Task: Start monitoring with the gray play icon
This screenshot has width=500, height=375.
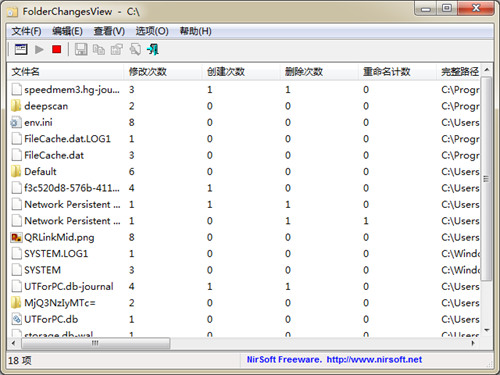Action: coord(39,50)
